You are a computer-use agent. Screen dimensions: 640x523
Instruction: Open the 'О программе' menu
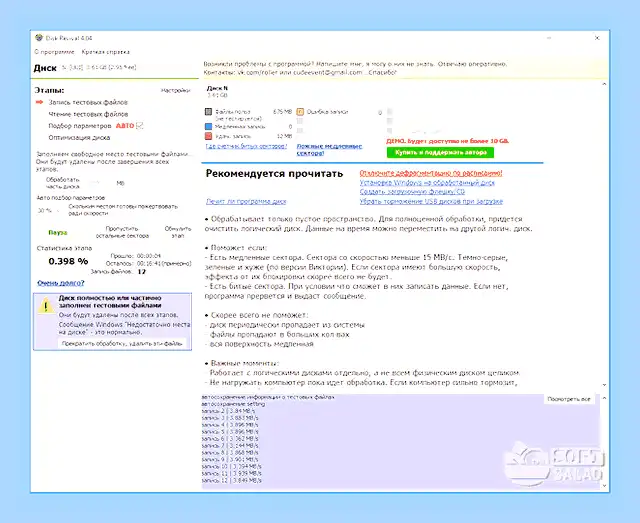coord(54,52)
